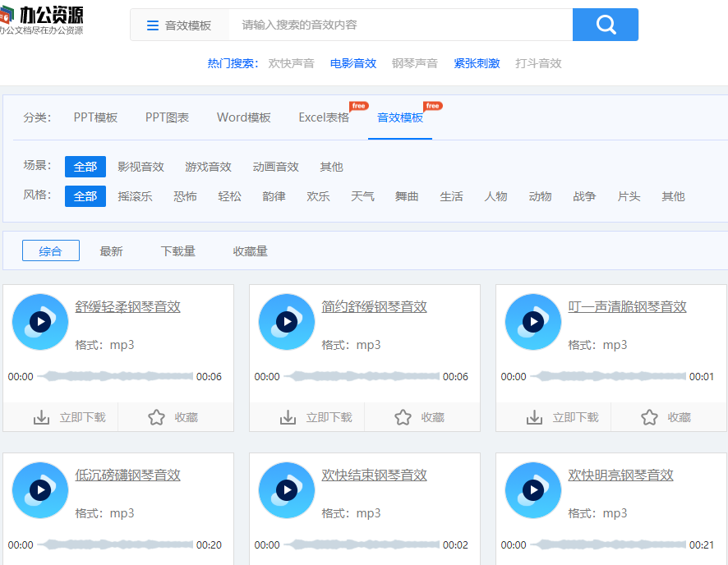728x565 pixels.
Task: Search hot keyword 钢琴声音
Action: tap(415, 63)
